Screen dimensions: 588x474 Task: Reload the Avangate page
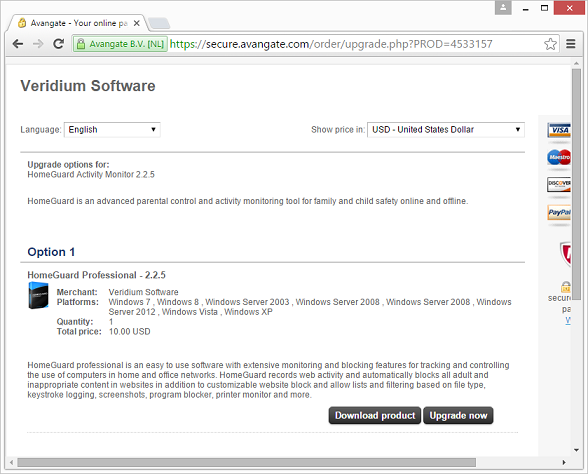click(x=58, y=44)
